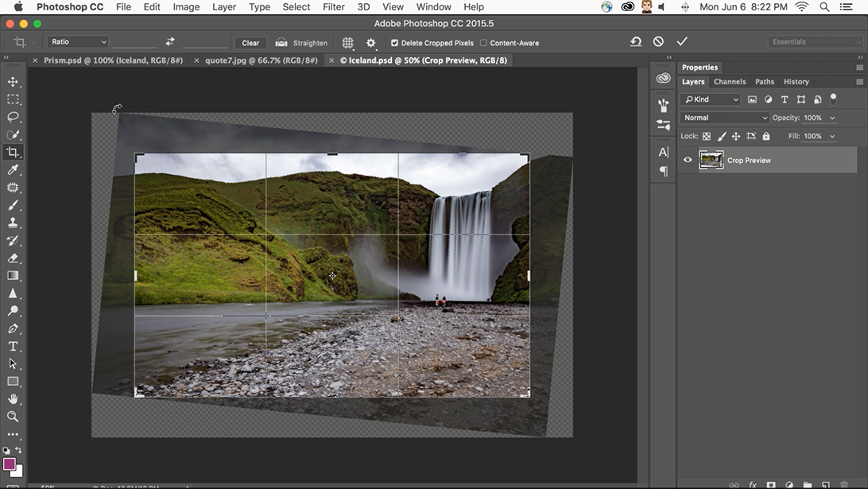This screenshot has width=868, height=489.
Task: Select the Eyedropper tool
Action: pyautogui.click(x=13, y=170)
